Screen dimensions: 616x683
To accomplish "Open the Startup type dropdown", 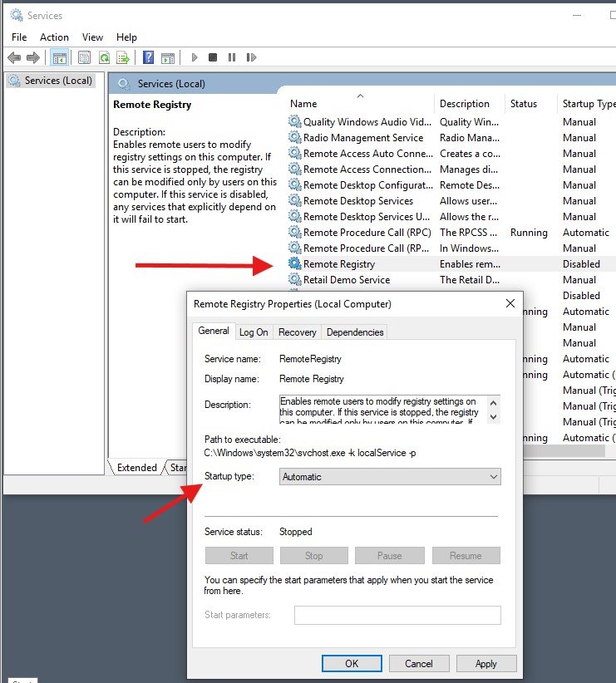I will 389,477.
